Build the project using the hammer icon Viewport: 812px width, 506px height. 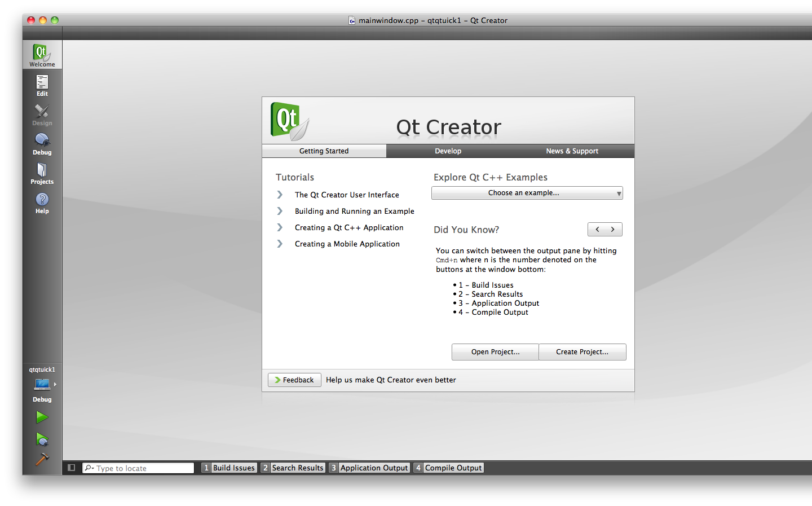(42, 460)
